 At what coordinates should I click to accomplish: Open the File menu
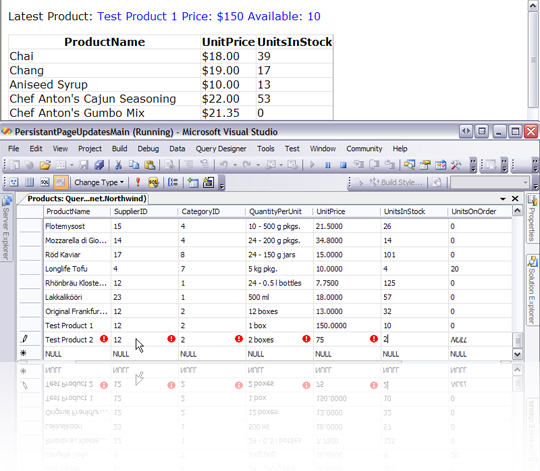[13, 149]
